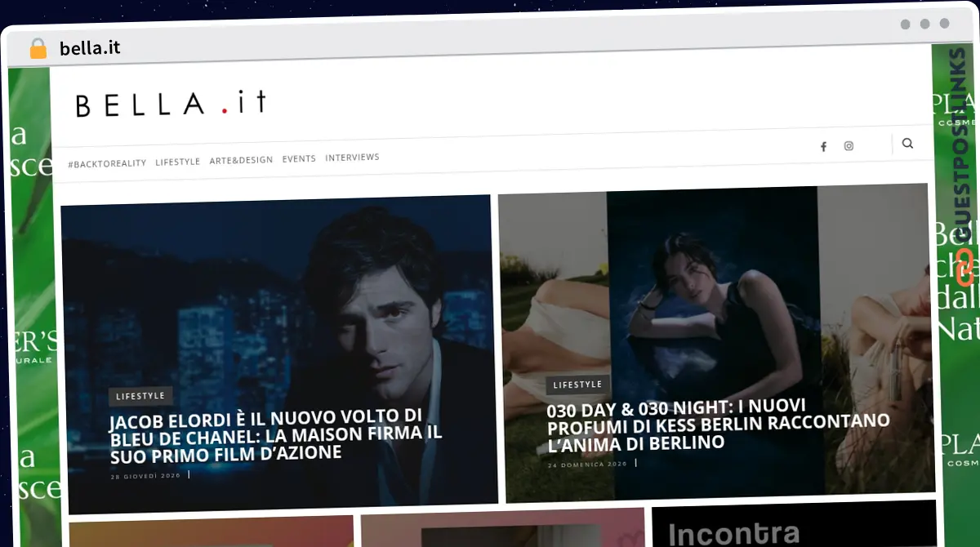Open the #BACKTOREALITY menu item

tap(107, 163)
